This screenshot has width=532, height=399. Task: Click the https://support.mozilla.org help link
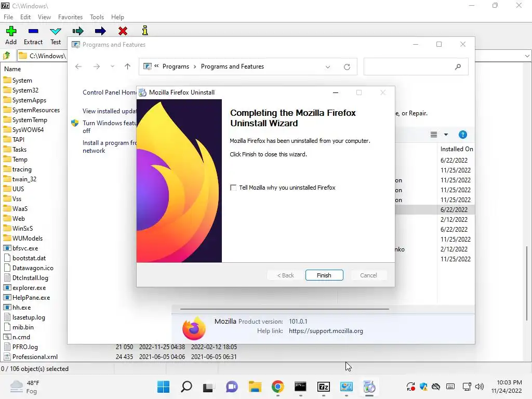pos(326,331)
